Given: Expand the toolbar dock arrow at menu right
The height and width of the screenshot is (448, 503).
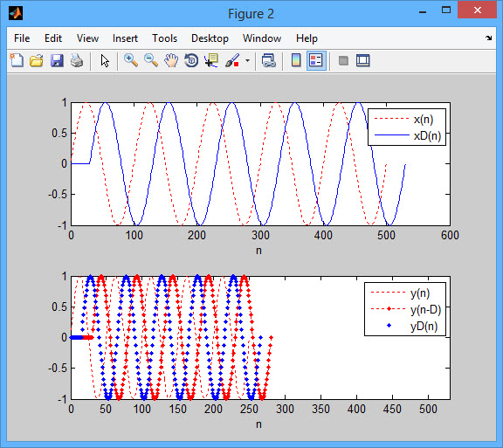Looking at the screenshot, I should 488,38.
